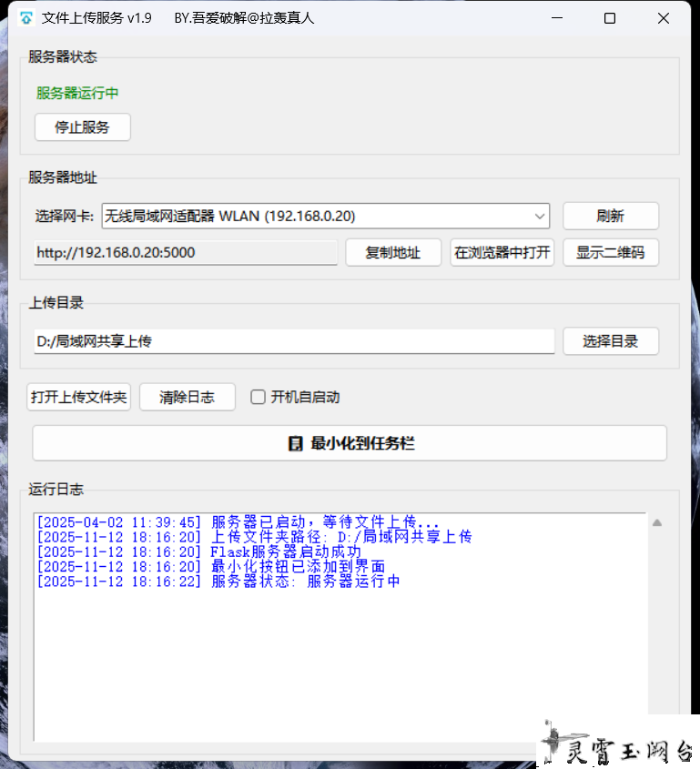Image resolution: width=700 pixels, height=769 pixels.
Task: Open the 选择网卡 network adapter dropdown
Action: tap(324, 216)
